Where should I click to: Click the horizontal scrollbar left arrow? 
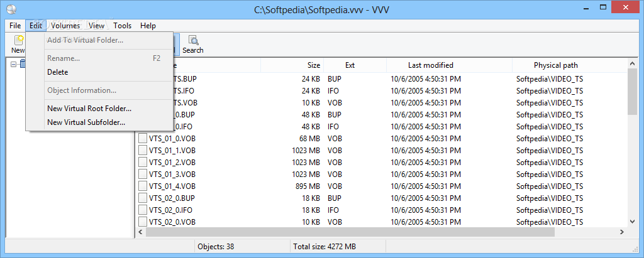[x=140, y=232]
